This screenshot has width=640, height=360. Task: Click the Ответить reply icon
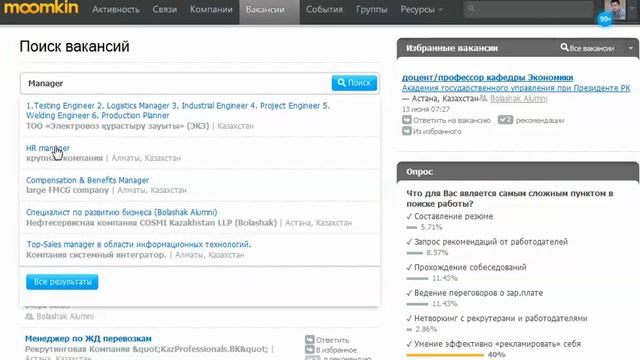(310, 340)
